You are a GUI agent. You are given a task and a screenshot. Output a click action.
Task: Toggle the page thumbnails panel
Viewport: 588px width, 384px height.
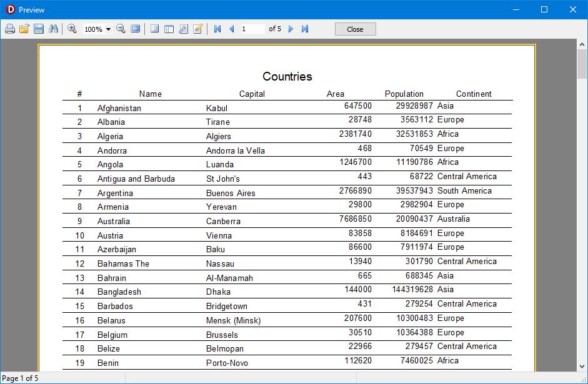[x=169, y=29]
